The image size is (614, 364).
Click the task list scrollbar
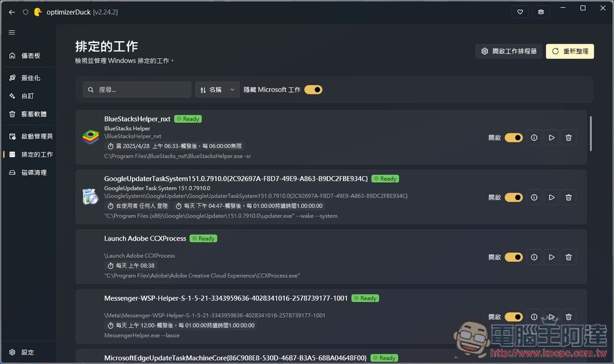(x=591, y=133)
